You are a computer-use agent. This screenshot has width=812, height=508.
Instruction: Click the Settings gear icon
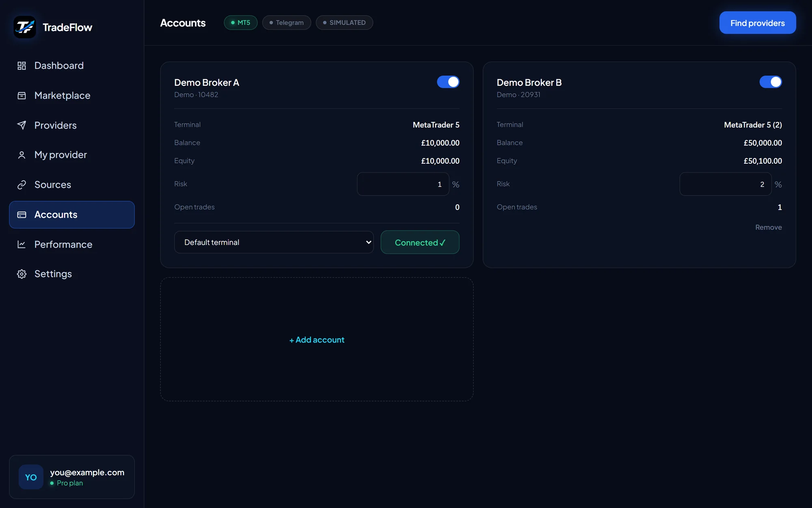(x=22, y=274)
